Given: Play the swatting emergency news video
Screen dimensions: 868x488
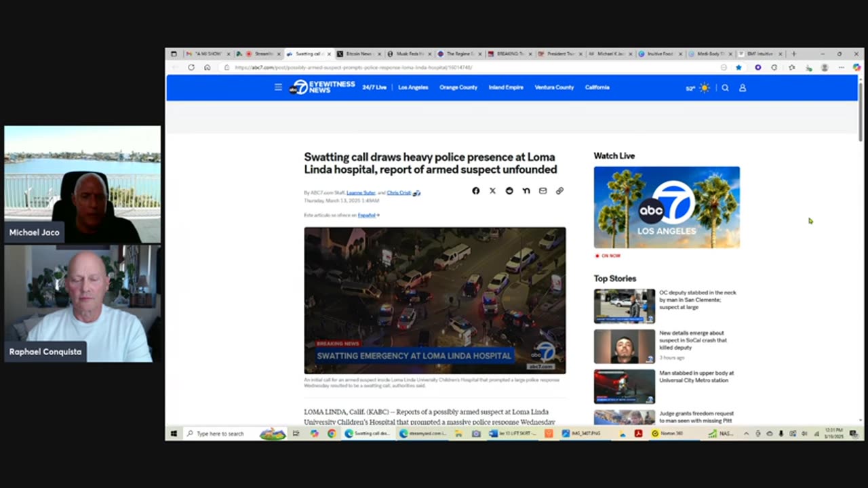Looking at the screenshot, I should 435,300.
